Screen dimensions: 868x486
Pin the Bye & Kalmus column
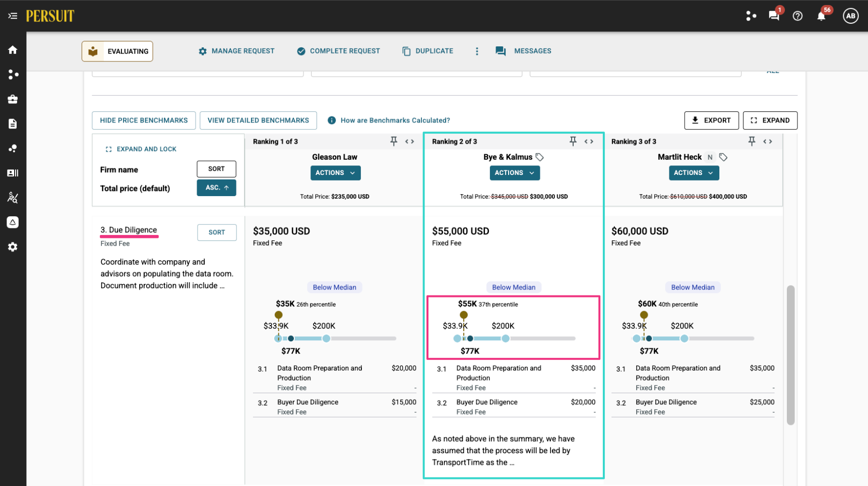[x=573, y=141]
